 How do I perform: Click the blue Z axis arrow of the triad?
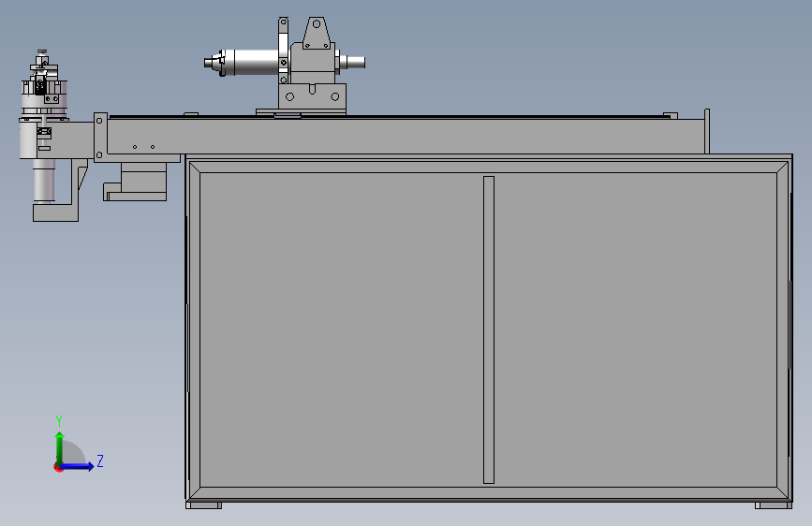tap(78, 466)
